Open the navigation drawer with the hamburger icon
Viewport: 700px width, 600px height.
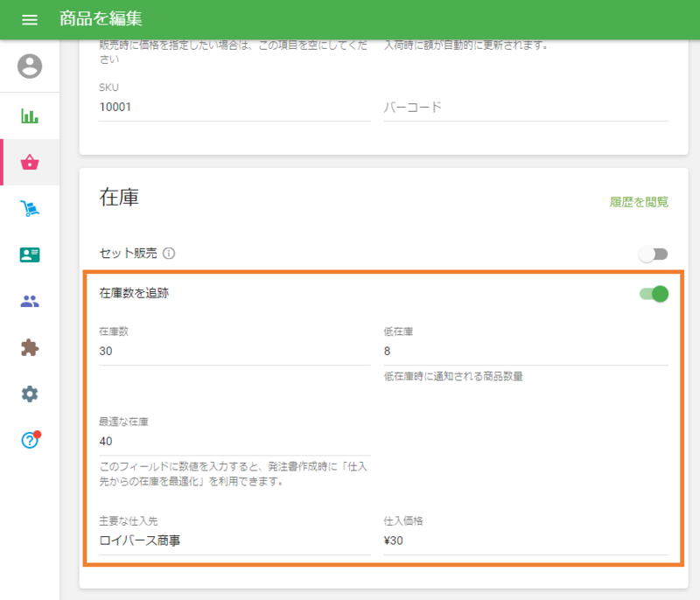pos(29,17)
